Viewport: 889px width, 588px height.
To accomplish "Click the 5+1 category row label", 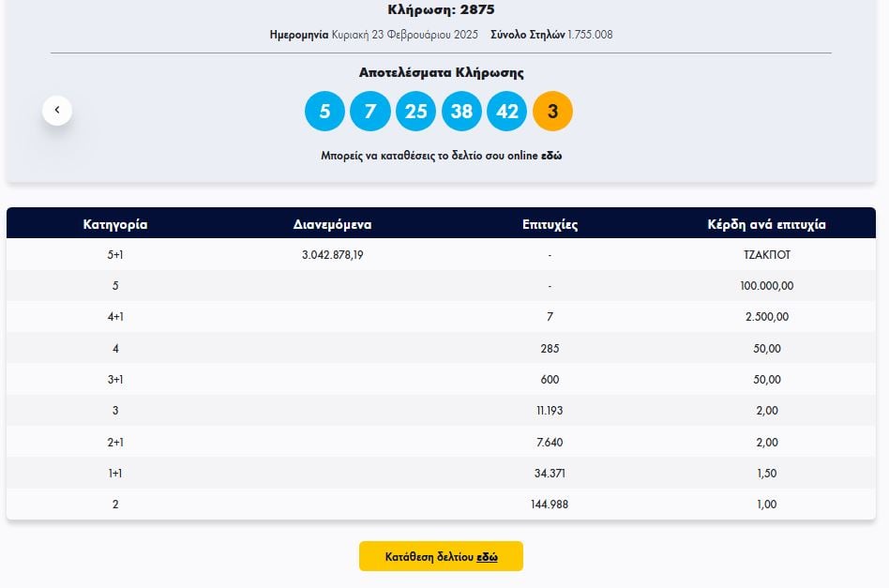I will (x=115, y=255).
